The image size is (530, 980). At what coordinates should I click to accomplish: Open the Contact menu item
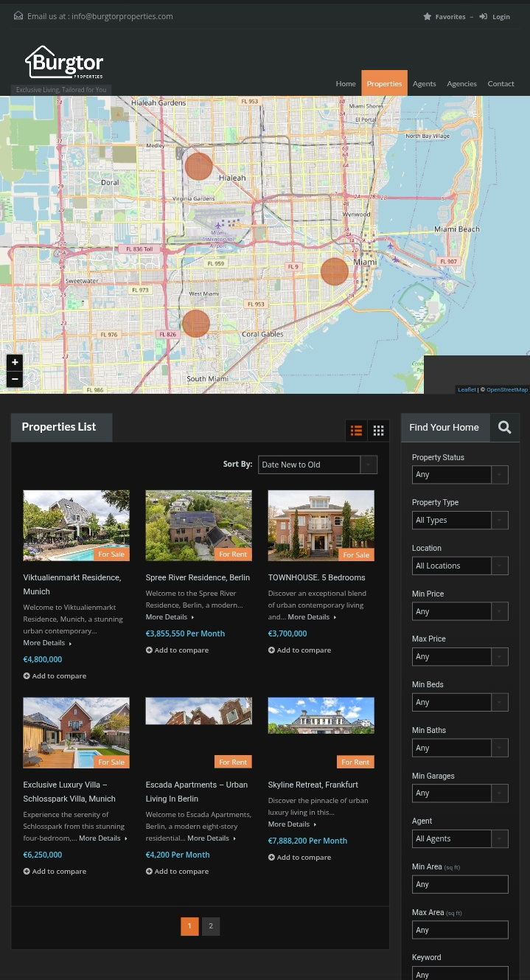click(501, 83)
